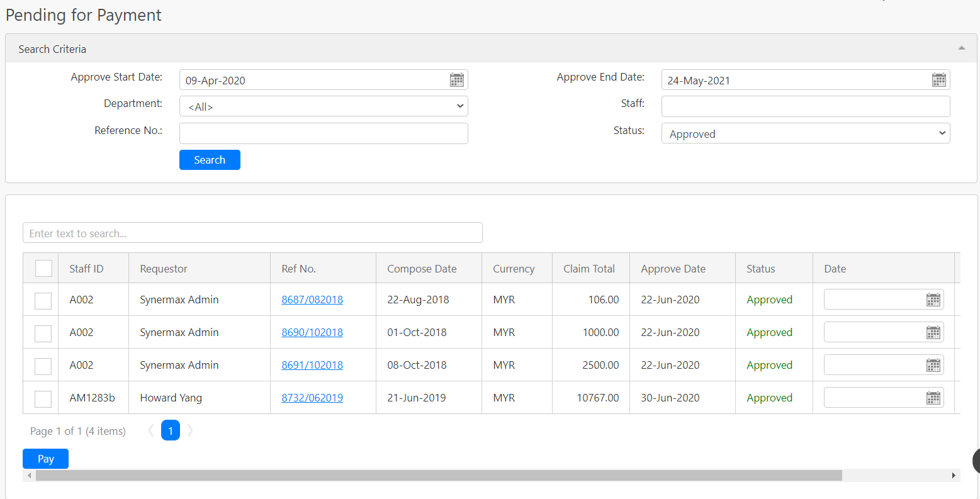The height and width of the screenshot is (499, 980).
Task: Open date calendar in 8732/062019 row
Action: point(933,398)
